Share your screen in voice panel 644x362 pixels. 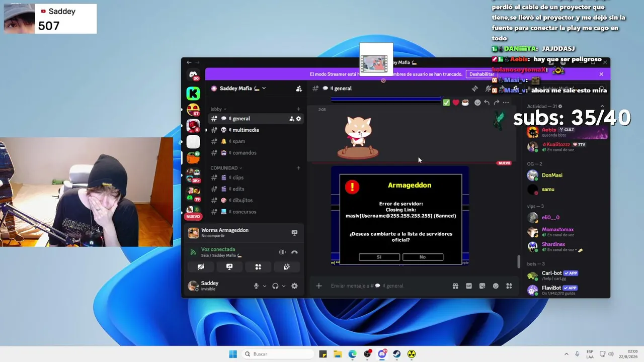click(229, 266)
